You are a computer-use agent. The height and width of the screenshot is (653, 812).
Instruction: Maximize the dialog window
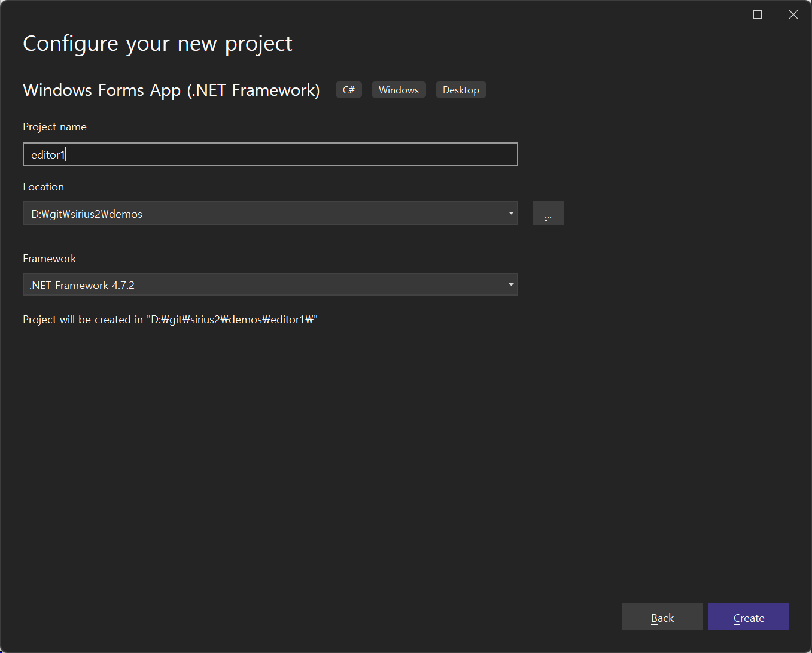(x=758, y=14)
